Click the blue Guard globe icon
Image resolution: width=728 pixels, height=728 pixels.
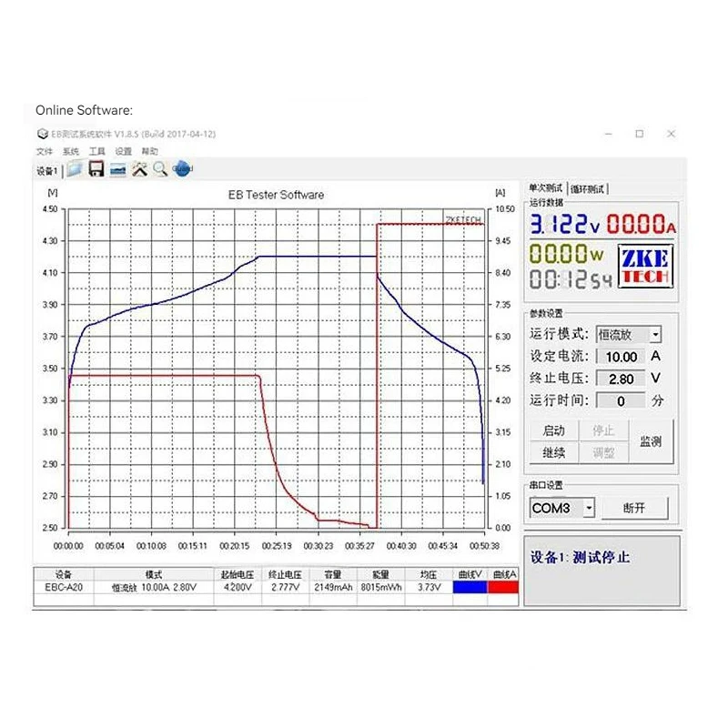[182, 168]
